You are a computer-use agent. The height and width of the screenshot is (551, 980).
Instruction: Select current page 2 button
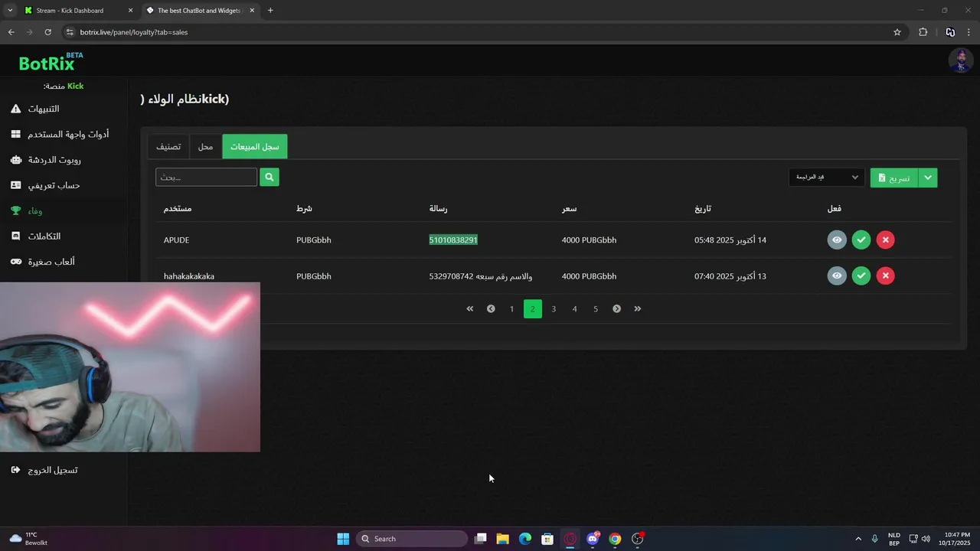coord(533,308)
